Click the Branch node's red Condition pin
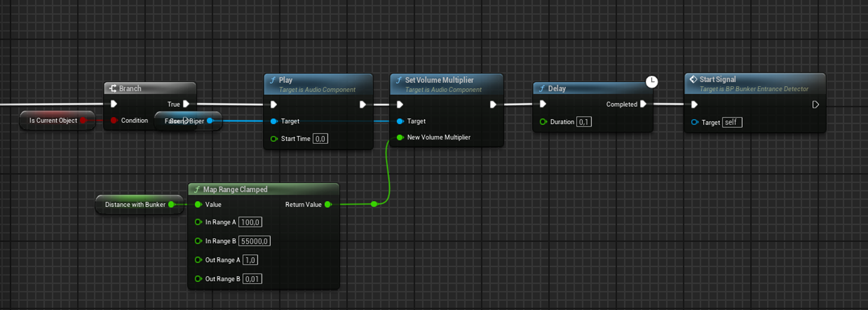Image resolution: width=868 pixels, height=310 pixels. pyautogui.click(x=113, y=120)
